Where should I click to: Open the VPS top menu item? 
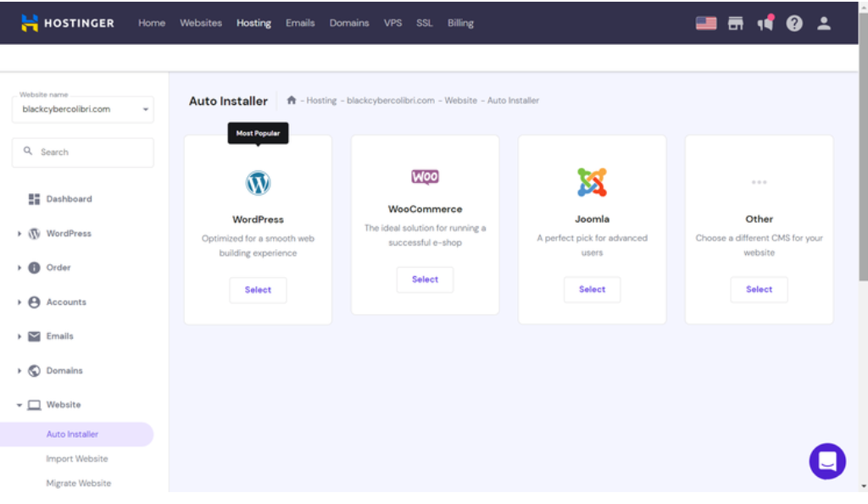[x=393, y=23]
